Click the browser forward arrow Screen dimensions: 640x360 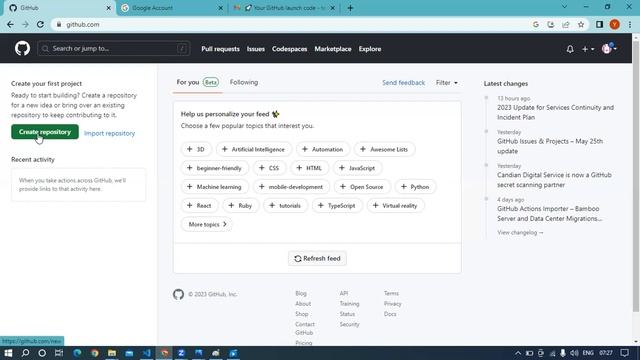(25, 24)
